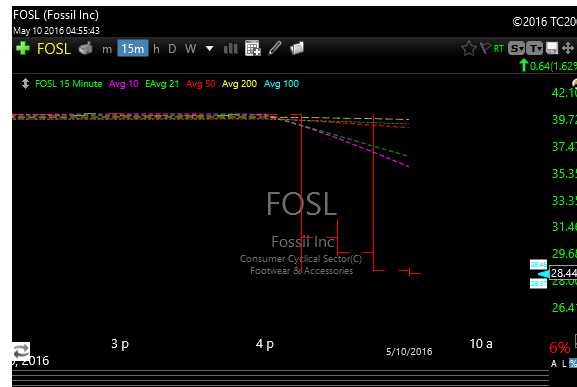Viewport: 577px width, 387px height.
Task: Click the flag marker icon
Action: pyautogui.click(x=485, y=48)
